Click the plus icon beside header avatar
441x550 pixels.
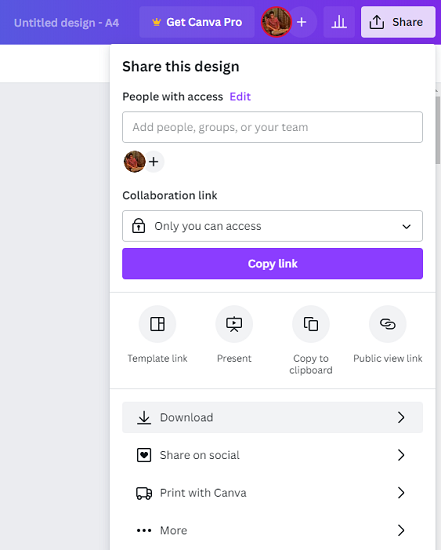point(302,22)
